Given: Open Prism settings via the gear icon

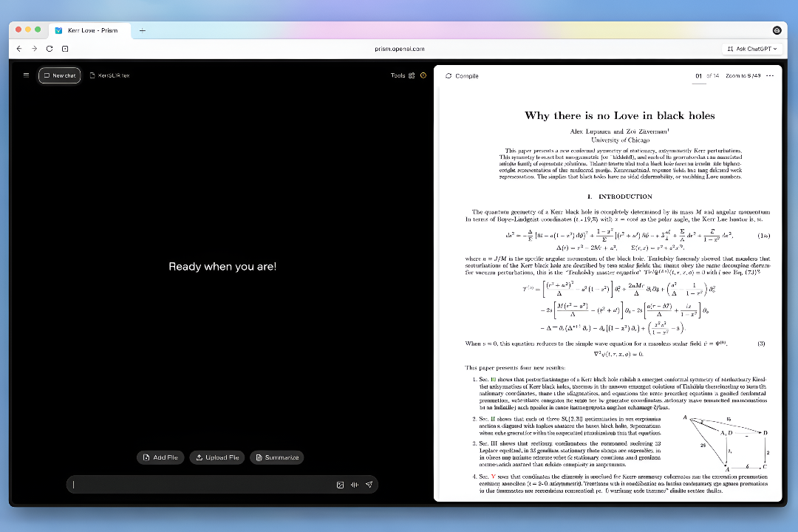Looking at the screenshot, I should click(x=423, y=75).
